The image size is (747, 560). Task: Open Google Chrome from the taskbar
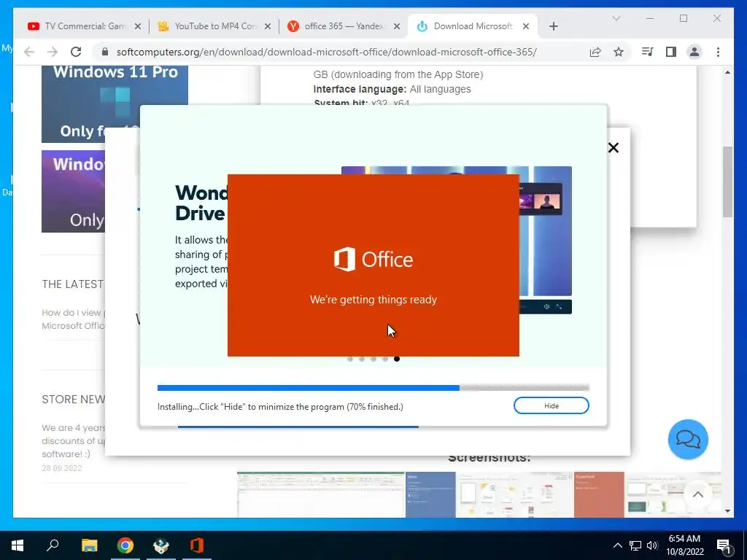125,545
